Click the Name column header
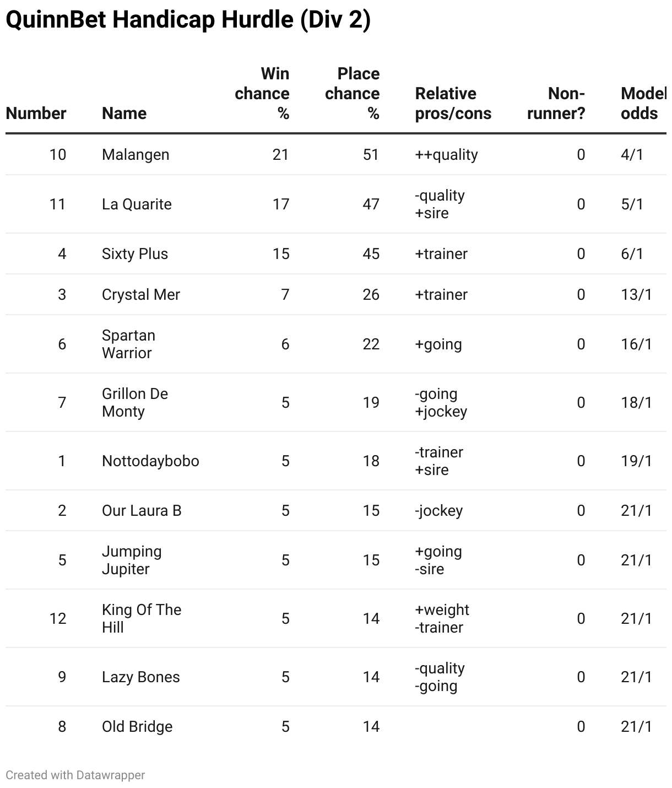The image size is (672, 788). point(124,113)
